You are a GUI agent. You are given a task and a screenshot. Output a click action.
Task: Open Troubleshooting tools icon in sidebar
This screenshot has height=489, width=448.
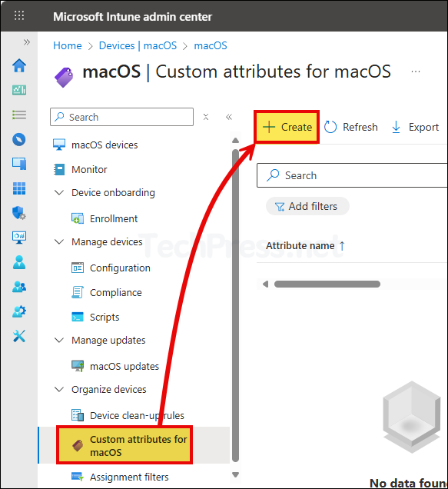pyautogui.click(x=19, y=336)
